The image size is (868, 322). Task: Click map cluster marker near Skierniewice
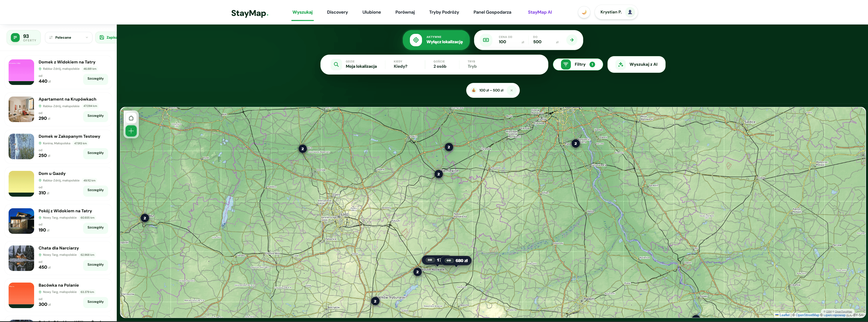438,174
